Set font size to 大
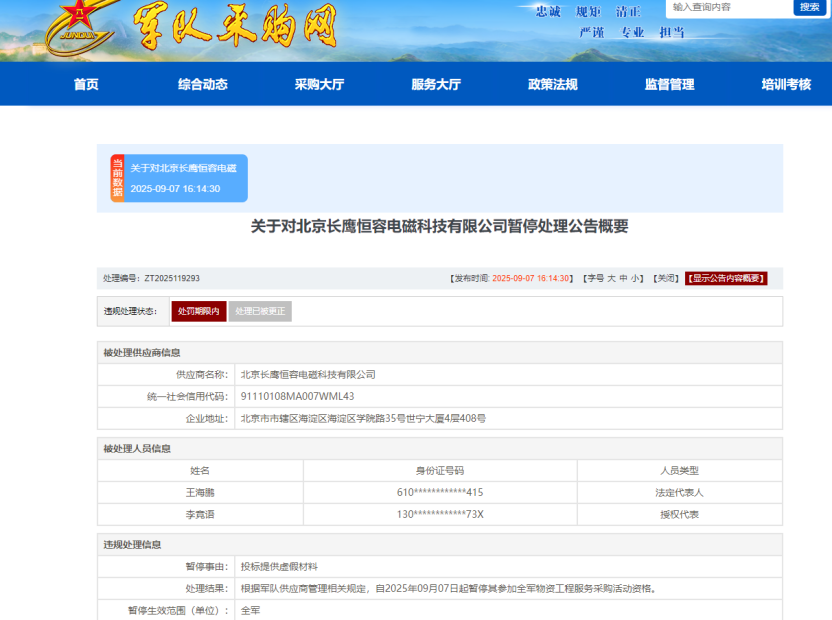832x620 pixels. pyautogui.click(x=611, y=278)
